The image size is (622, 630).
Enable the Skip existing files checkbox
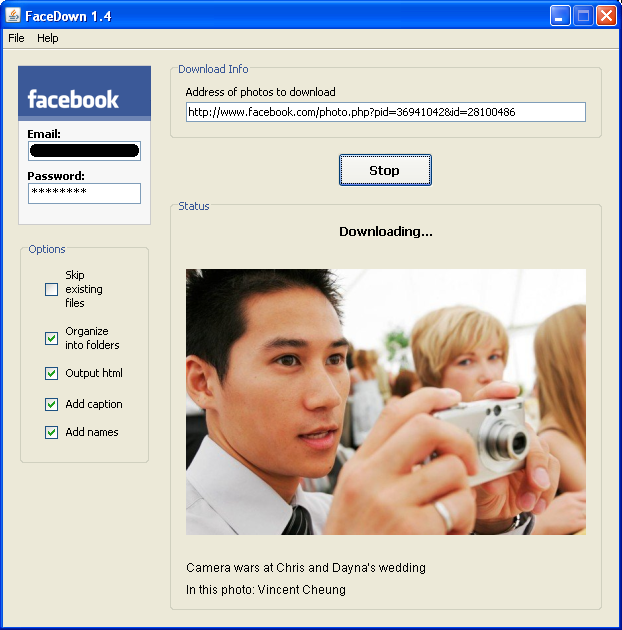pos(51,289)
